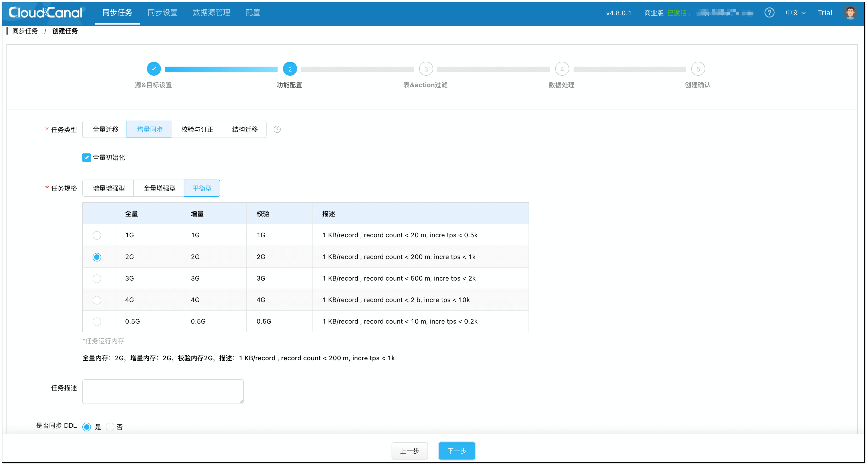The height and width of the screenshot is (466, 868).
Task: Select the 增量增强型 spec tab
Action: (108, 188)
